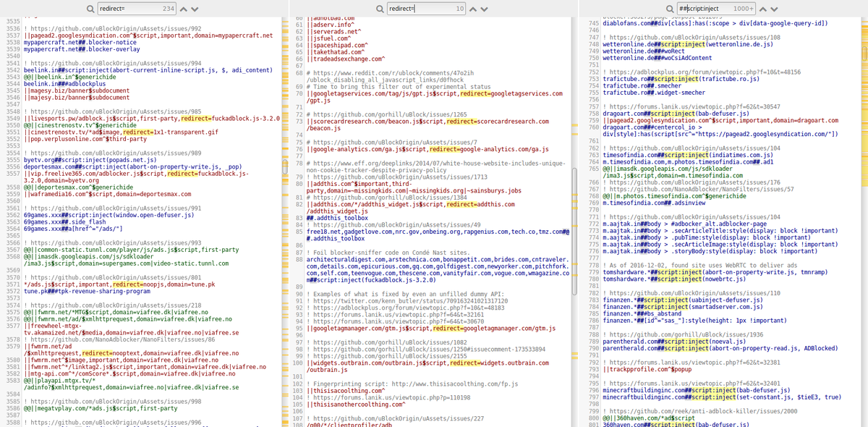The height and width of the screenshot is (427, 868).
Task: Click the '||jsfuel.com^' filter line
Action: pos(328,39)
